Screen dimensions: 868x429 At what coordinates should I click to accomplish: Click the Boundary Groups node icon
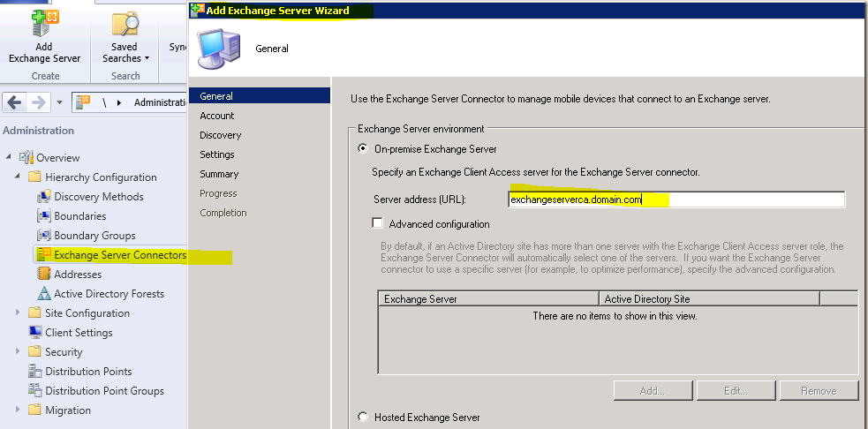click(44, 236)
